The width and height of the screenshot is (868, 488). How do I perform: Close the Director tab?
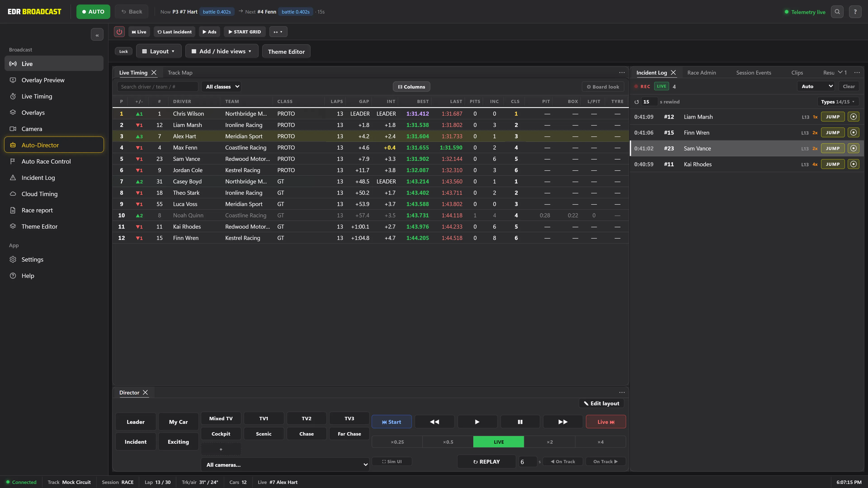(145, 392)
